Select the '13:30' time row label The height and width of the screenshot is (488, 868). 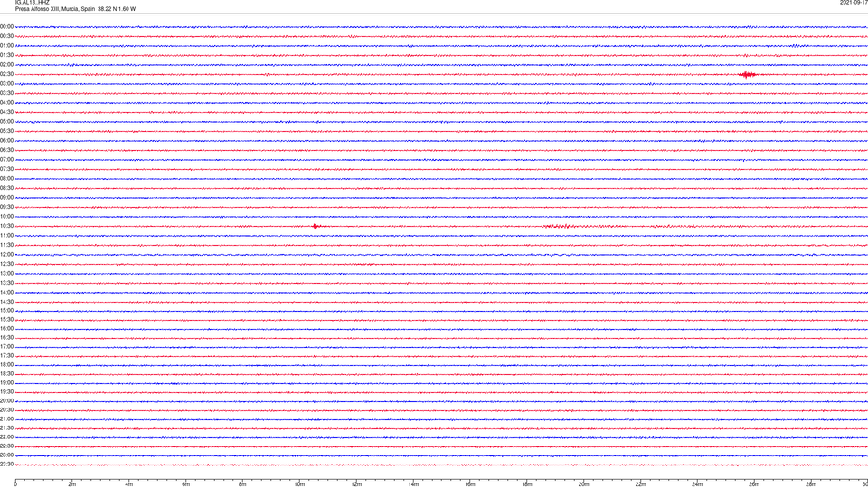(6, 283)
